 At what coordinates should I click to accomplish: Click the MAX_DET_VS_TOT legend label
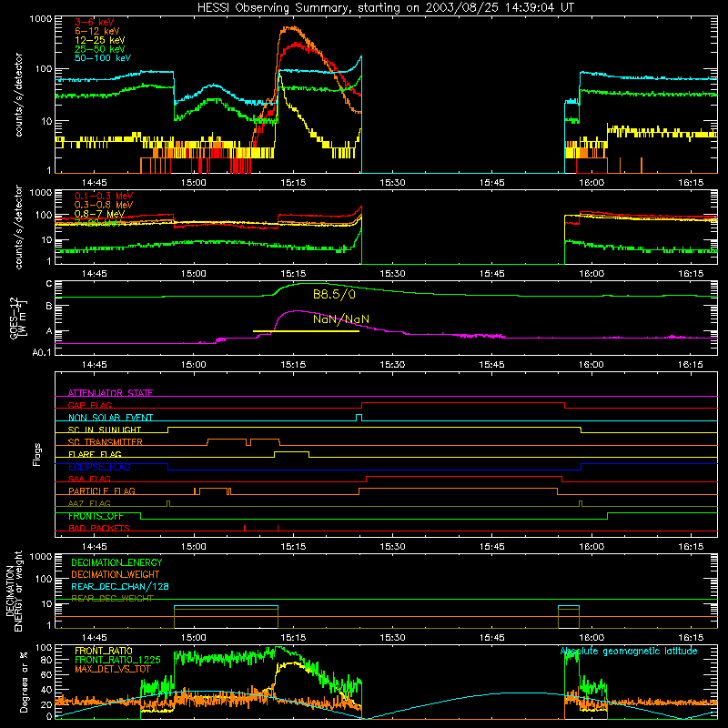coord(113,669)
